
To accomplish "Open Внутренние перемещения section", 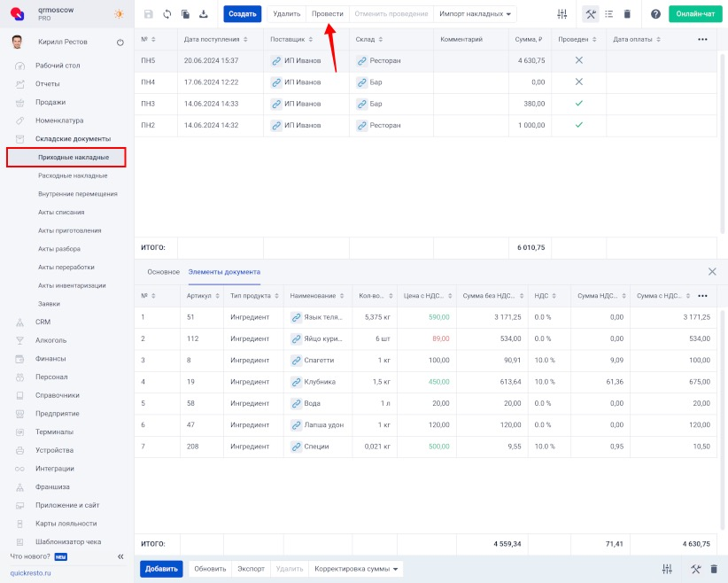I will (78, 194).
